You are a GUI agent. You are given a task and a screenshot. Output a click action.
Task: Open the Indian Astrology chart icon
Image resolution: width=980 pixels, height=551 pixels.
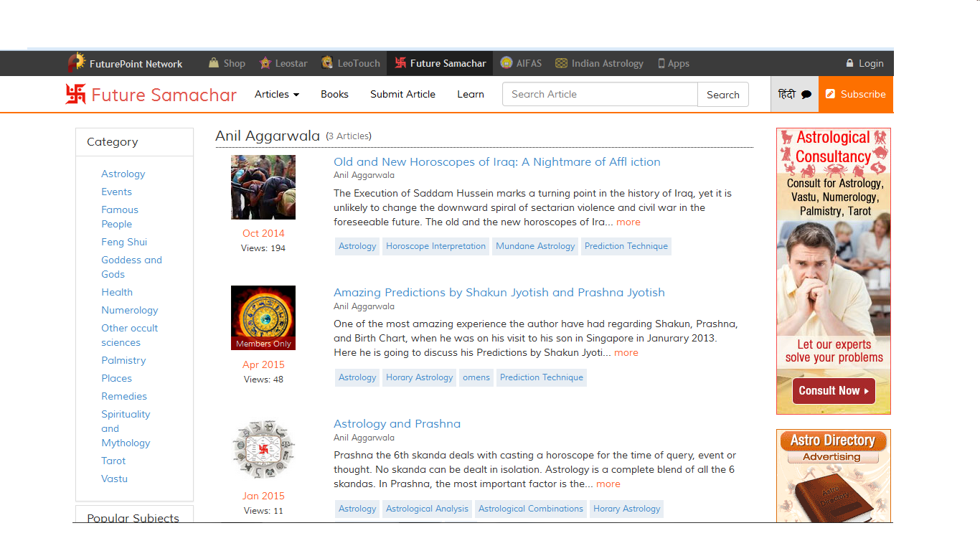[x=561, y=63]
